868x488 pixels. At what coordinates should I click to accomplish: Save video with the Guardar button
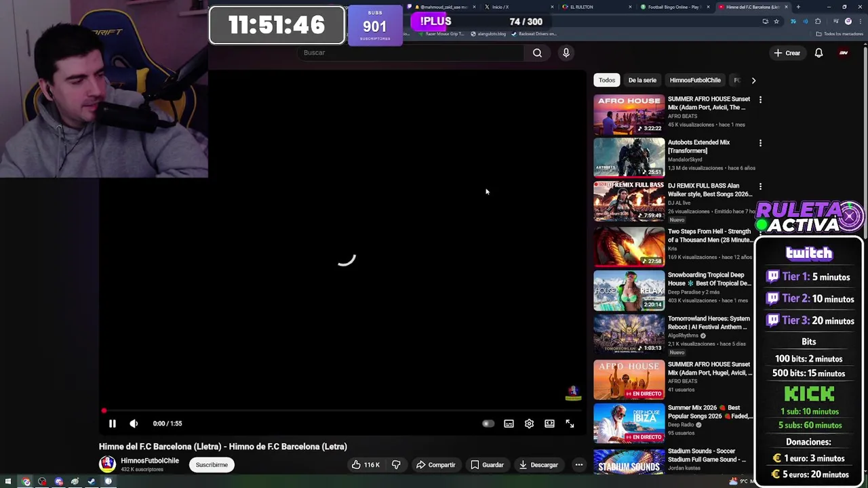(487, 465)
